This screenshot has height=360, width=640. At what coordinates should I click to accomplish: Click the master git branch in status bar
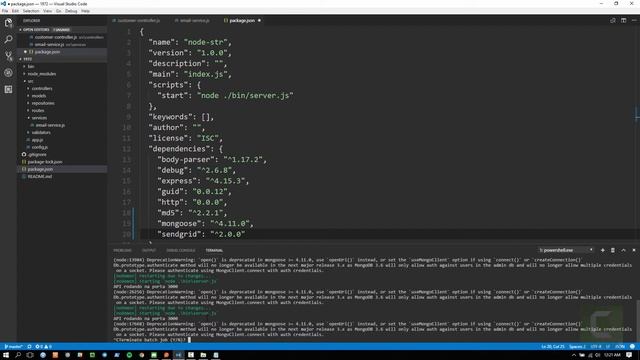tap(13, 347)
